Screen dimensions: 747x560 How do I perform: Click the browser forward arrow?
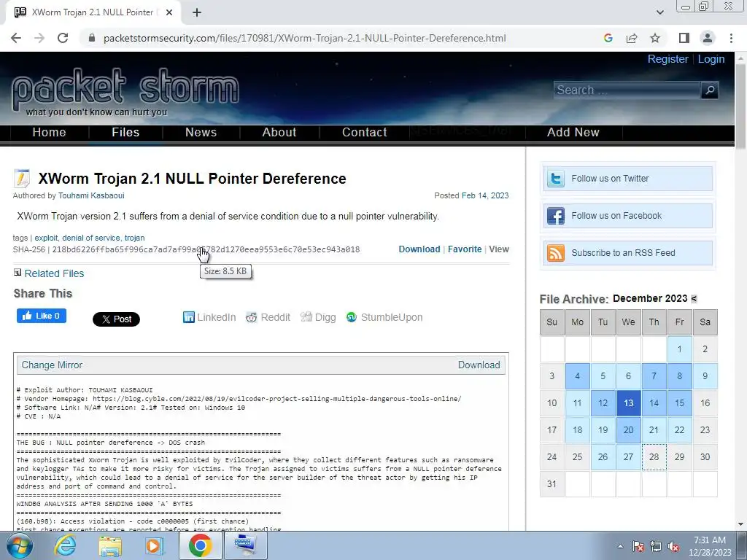(x=39, y=38)
